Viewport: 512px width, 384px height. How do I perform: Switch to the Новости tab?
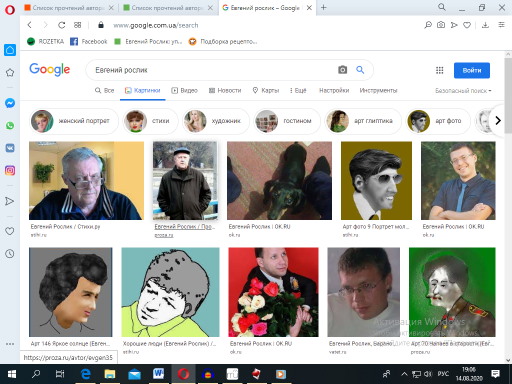click(x=225, y=90)
